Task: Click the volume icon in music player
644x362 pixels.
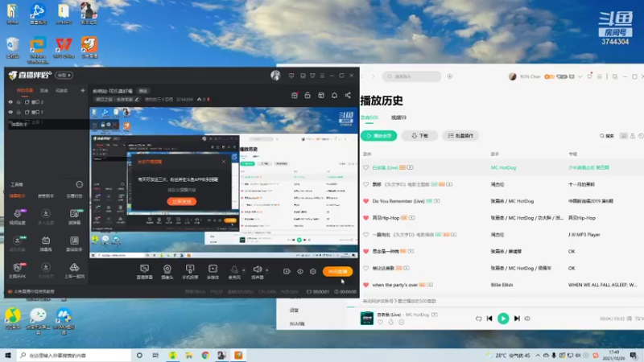Action: tap(528, 319)
